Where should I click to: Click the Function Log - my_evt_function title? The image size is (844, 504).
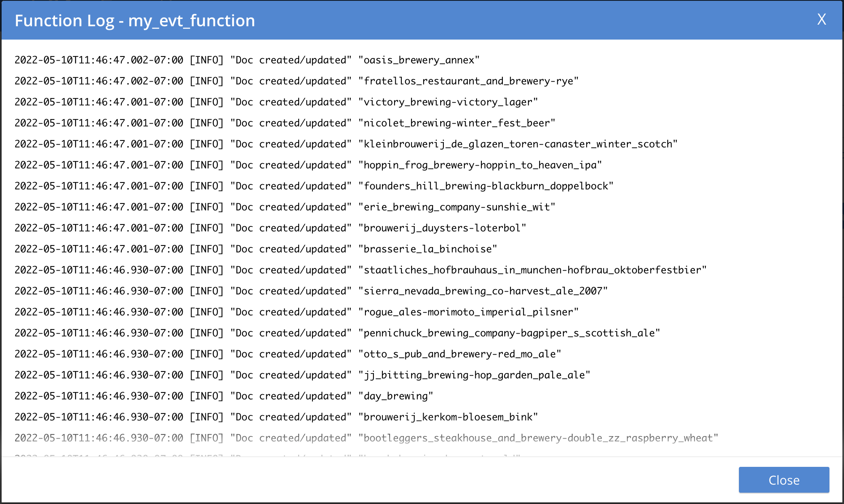click(135, 21)
